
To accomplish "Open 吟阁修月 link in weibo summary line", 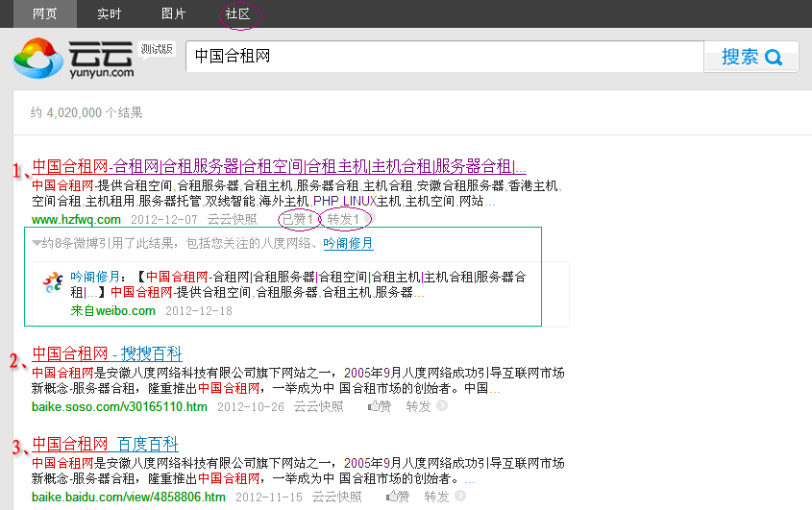I will pos(348,244).
